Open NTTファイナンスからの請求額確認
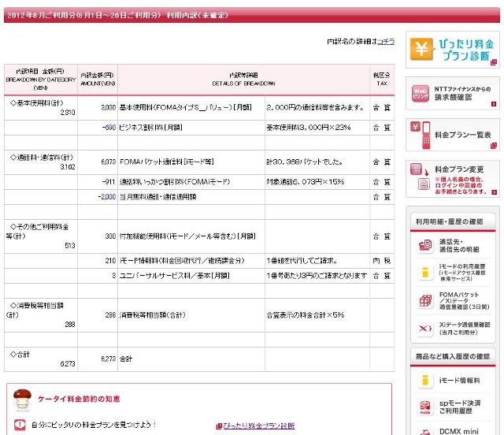This screenshot has height=435, width=504. pos(453,93)
